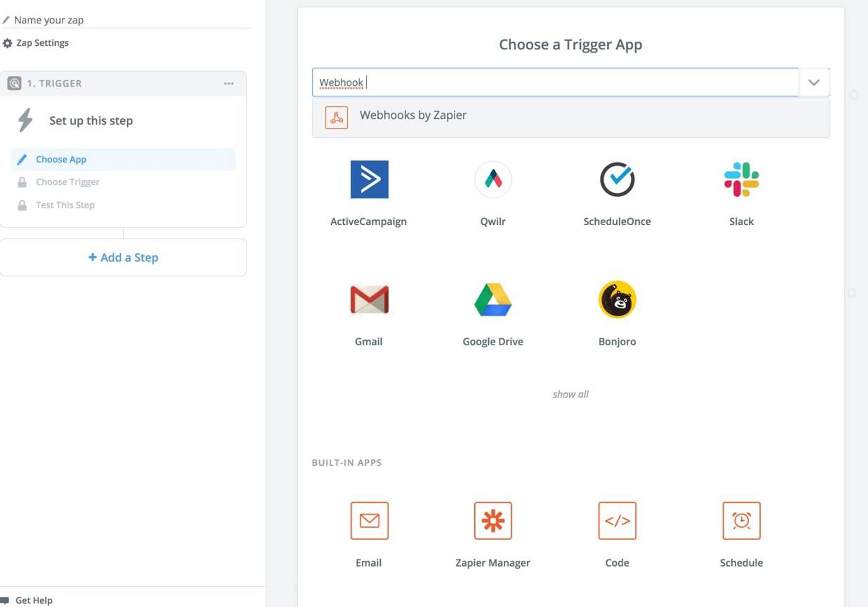
Task: Go to Choose App step
Action: point(61,160)
